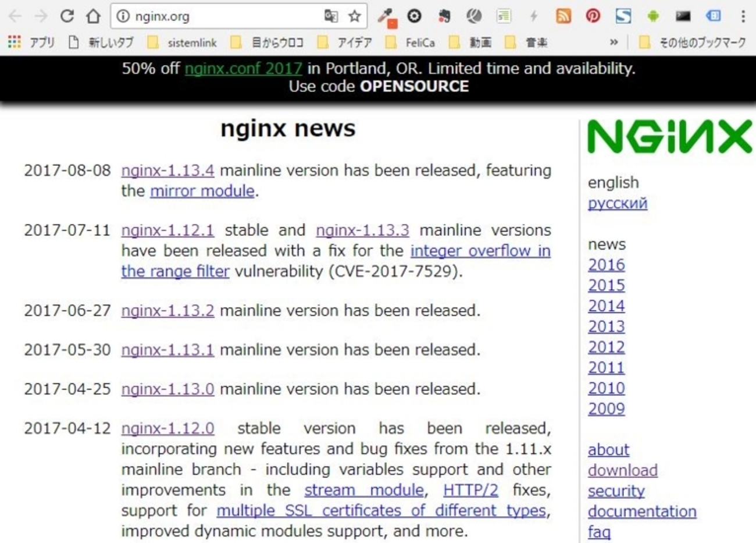
Task: Open the Pinterest extension
Action: pyautogui.click(x=593, y=17)
